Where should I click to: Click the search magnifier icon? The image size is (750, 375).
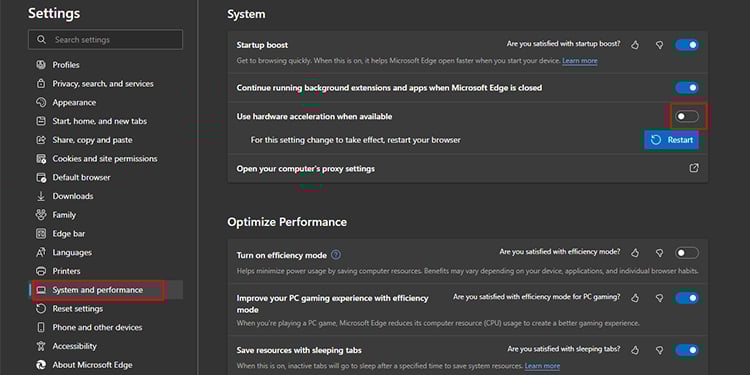[42, 40]
